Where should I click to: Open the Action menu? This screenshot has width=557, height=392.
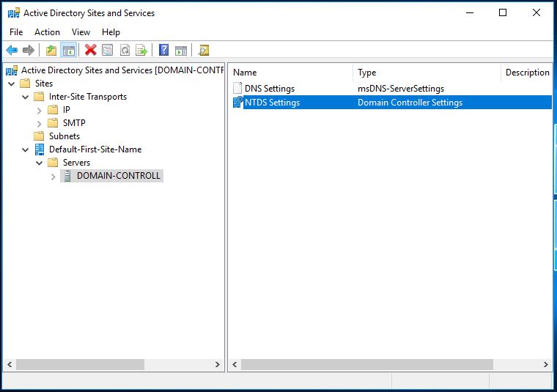47,32
